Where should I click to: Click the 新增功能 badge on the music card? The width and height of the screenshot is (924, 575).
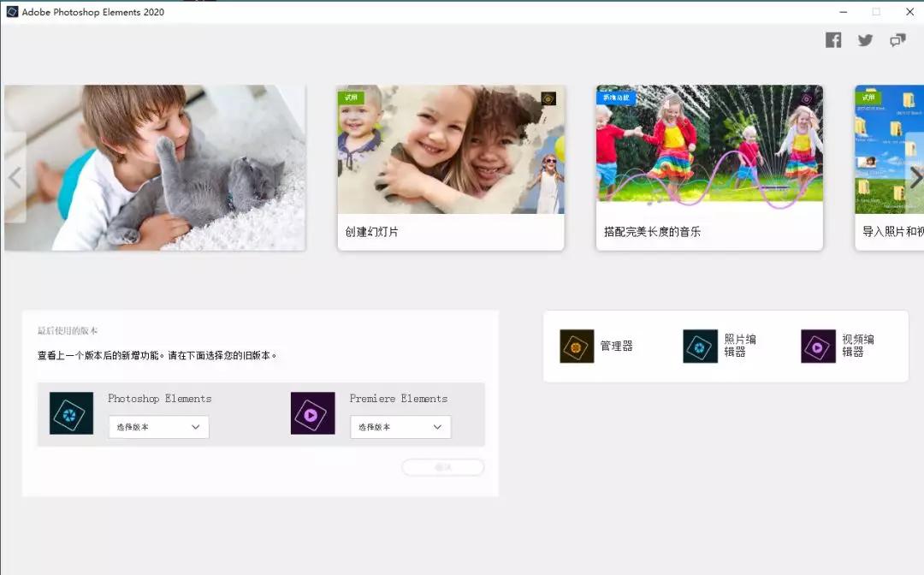pyautogui.click(x=616, y=98)
